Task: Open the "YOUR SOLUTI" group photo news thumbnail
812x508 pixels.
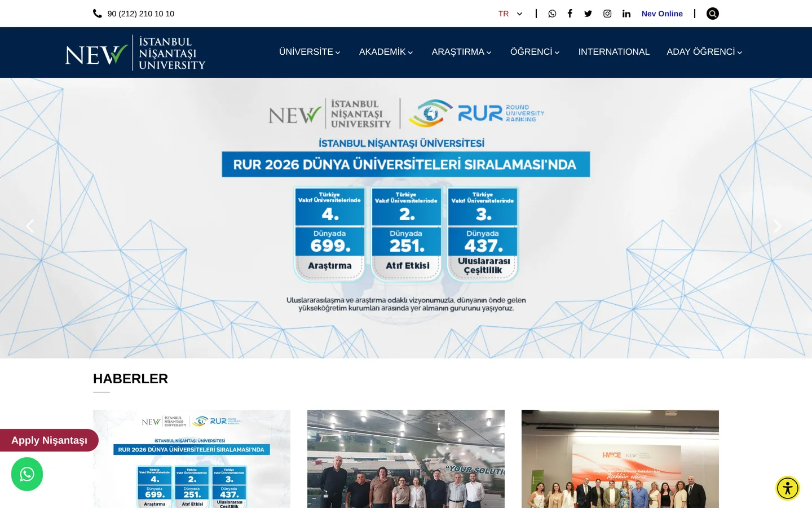Action: 406,459
